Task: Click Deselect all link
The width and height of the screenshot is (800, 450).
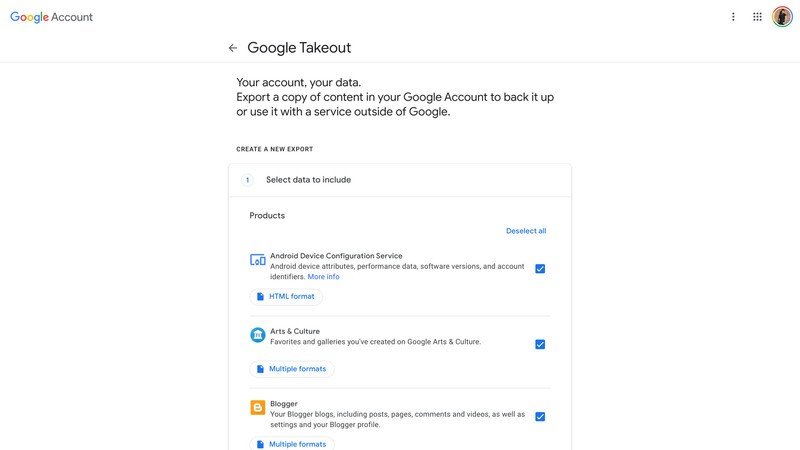Action: 526,231
